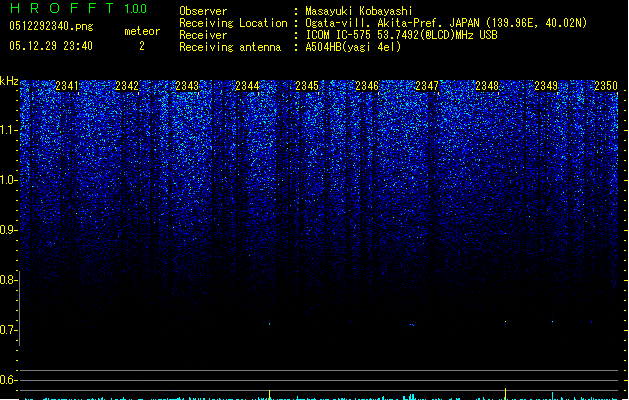This screenshot has height=400, width=629.
Task: Click the HROFFT 1.0.0 title text
Action: click(x=78, y=8)
